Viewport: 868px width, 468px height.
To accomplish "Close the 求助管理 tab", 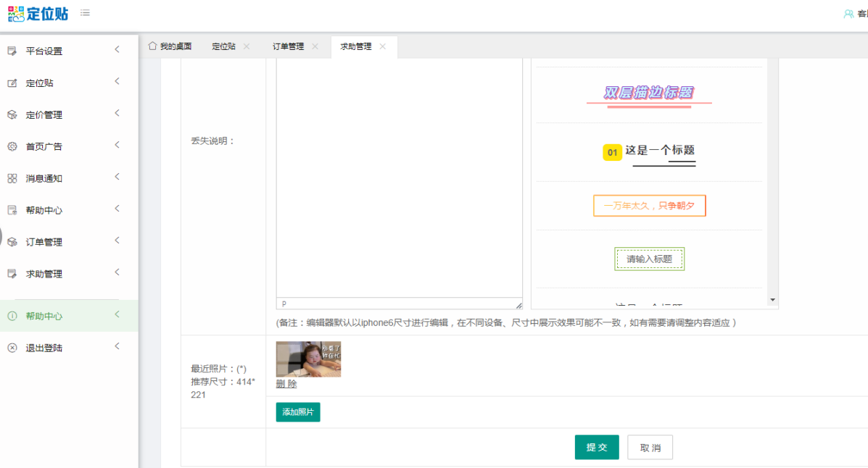I will (x=383, y=46).
